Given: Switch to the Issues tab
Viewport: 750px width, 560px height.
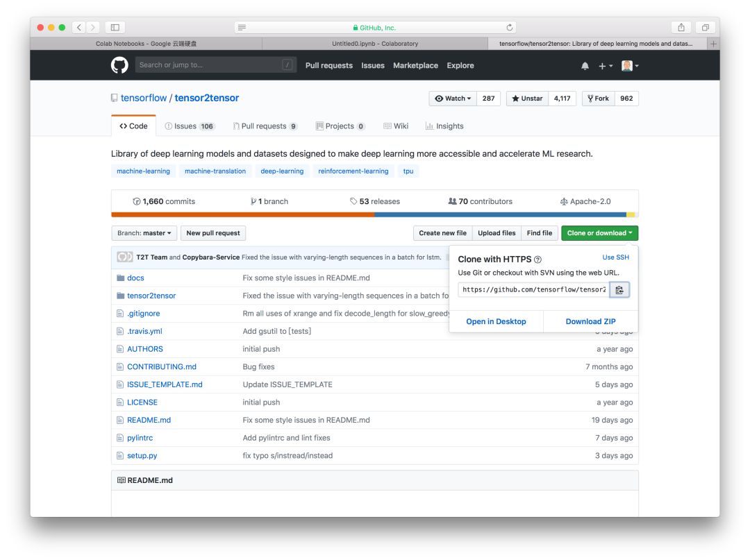Looking at the screenshot, I should pos(190,126).
